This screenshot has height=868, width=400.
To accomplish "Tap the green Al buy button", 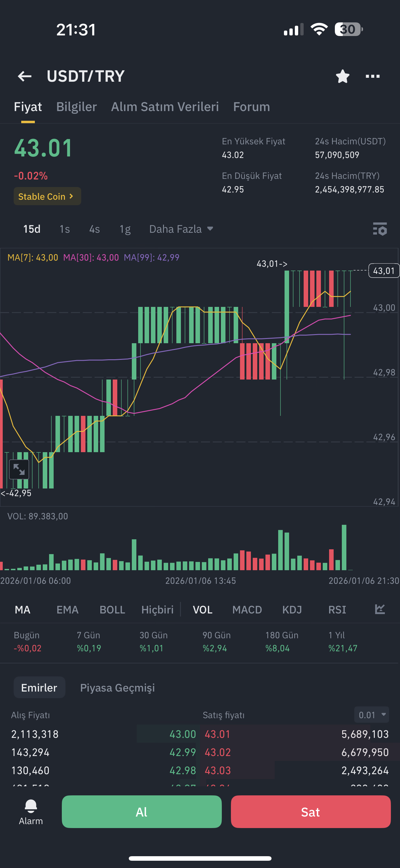I will click(x=142, y=812).
